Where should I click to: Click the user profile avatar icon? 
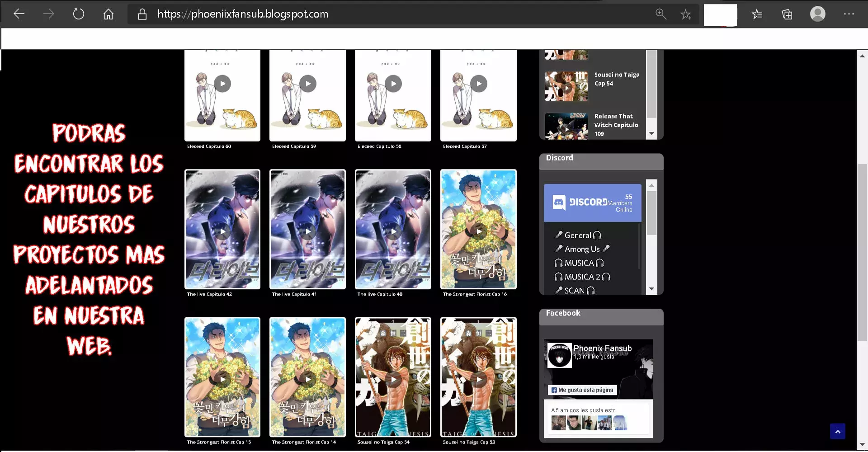point(817,14)
